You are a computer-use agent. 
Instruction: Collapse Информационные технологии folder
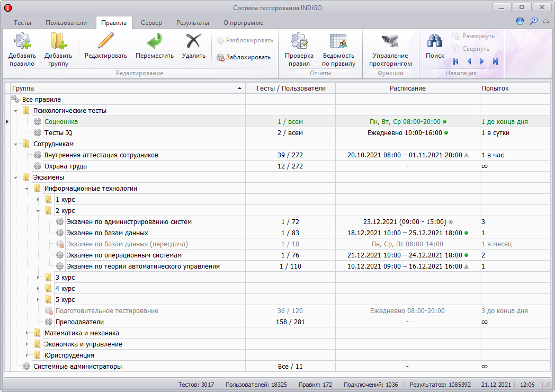point(27,189)
